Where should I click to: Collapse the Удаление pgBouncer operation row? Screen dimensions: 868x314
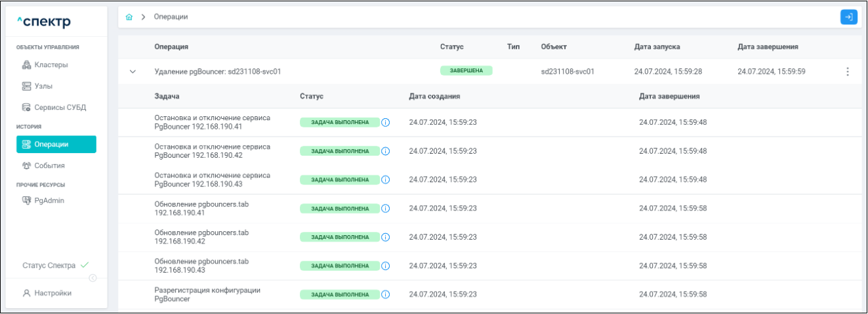tap(133, 72)
